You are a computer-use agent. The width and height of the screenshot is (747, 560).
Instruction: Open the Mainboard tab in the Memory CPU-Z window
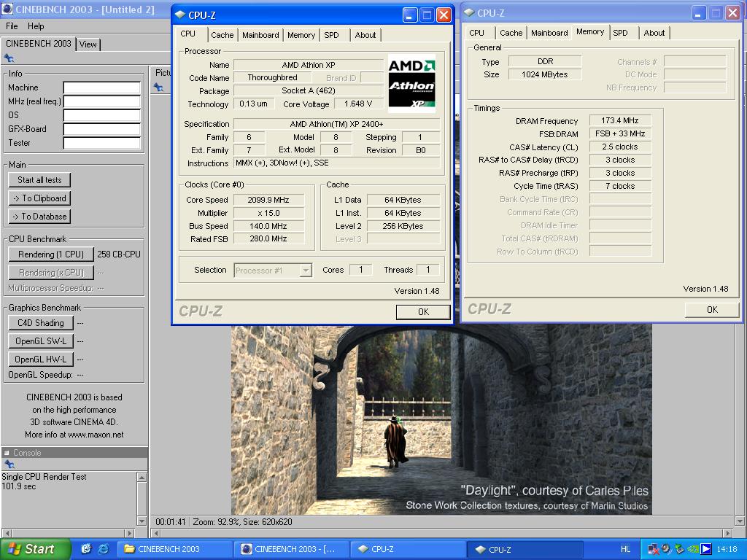pos(549,33)
